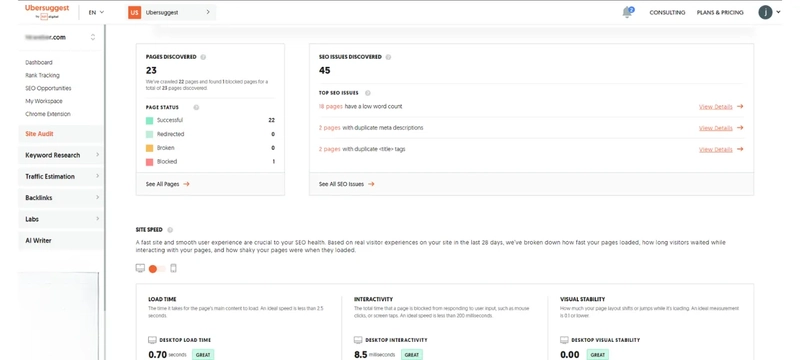Image resolution: width=800 pixels, height=360 pixels.
Task: Open the user avatar account menu
Action: pyautogui.click(x=765, y=12)
